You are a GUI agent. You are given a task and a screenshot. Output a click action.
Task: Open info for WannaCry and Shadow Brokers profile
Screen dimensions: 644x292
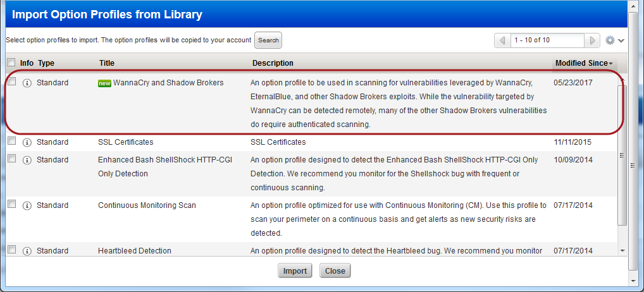coord(27,83)
